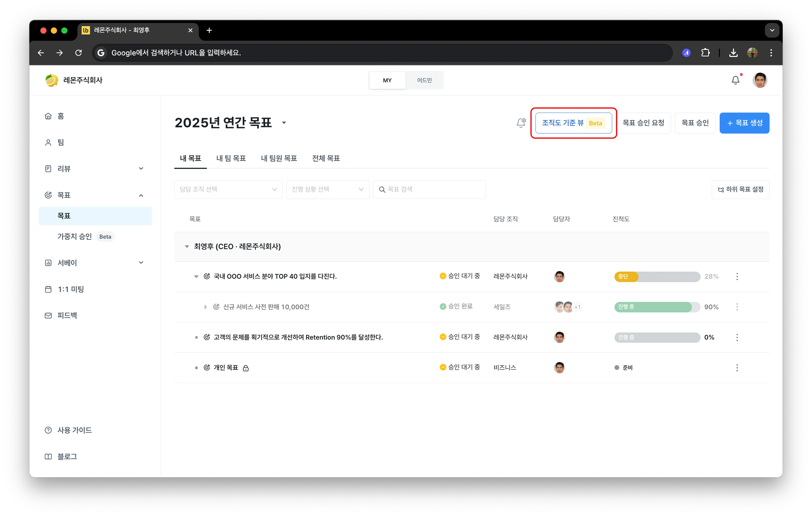812x516 pixels.
Task: Click the browser extensions puzzle icon
Action: (x=705, y=53)
